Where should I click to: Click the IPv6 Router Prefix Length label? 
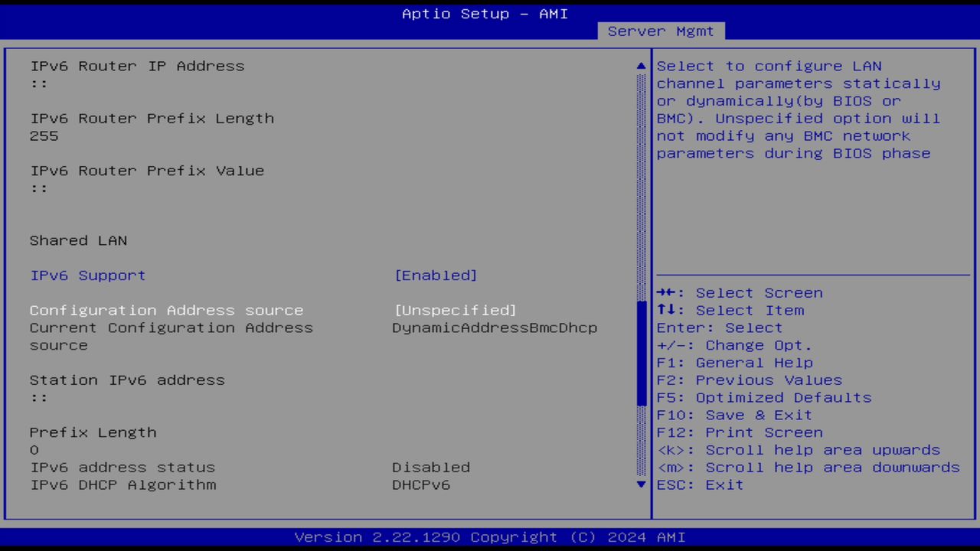click(x=152, y=118)
